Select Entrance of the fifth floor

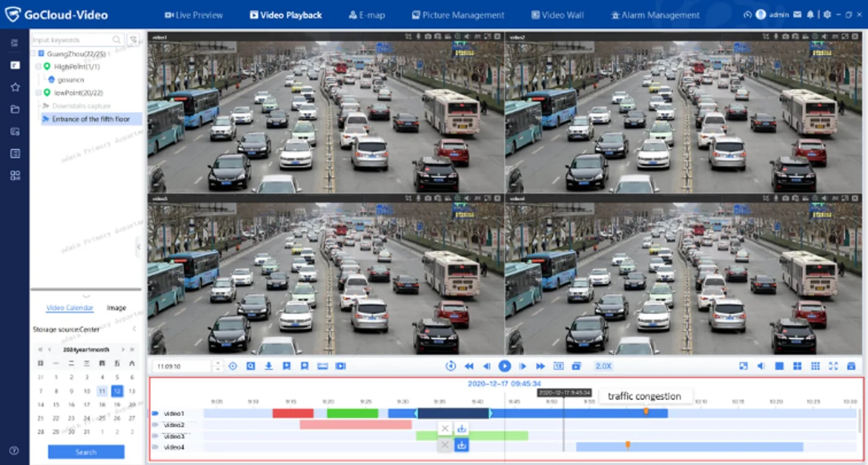click(x=91, y=119)
